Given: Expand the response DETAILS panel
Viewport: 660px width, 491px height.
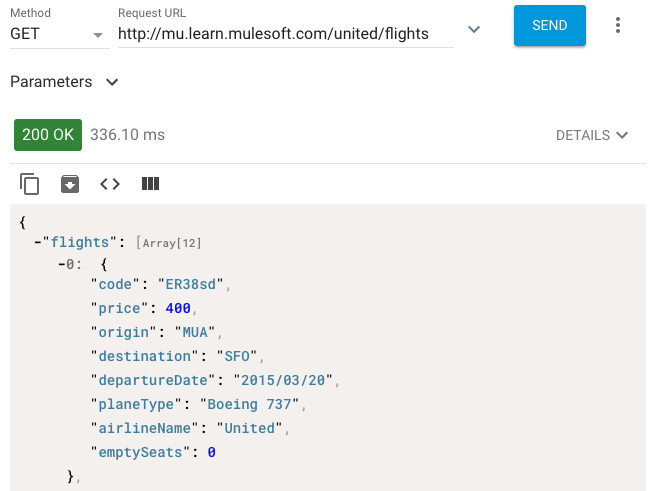Looking at the screenshot, I should coord(592,135).
